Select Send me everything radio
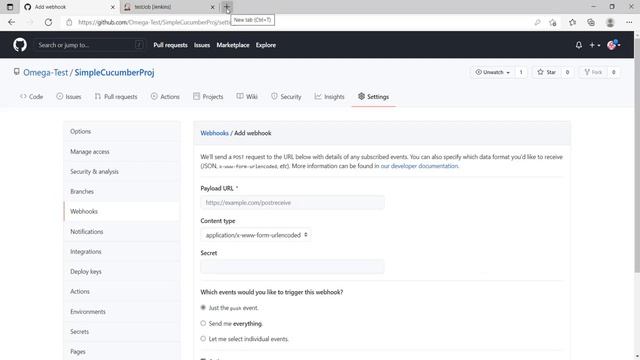The width and height of the screenshot is (640, 360). pos(203,323)
